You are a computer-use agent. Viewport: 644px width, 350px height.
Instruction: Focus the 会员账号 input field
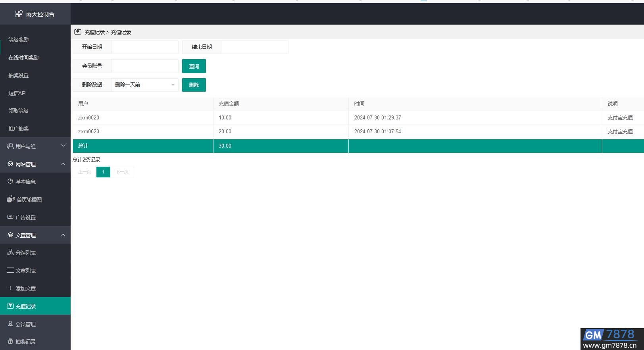(x=145, y=66)
